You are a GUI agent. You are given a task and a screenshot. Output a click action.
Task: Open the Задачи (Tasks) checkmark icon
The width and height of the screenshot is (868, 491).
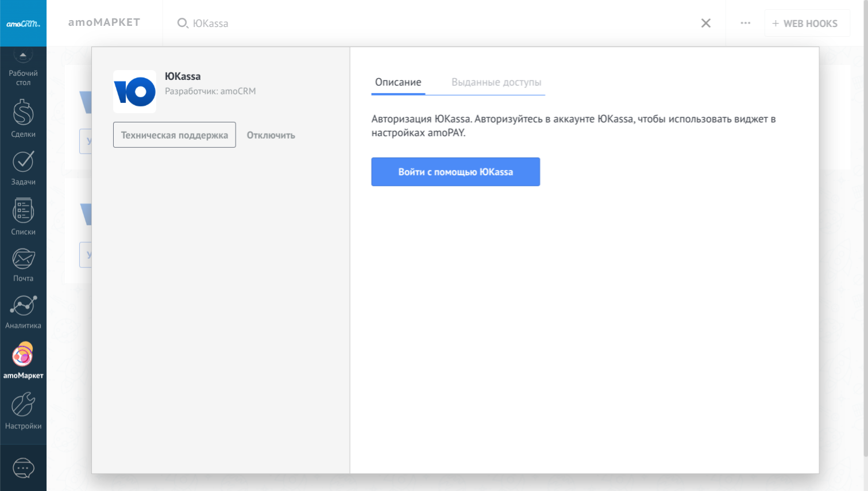point(23,163)
